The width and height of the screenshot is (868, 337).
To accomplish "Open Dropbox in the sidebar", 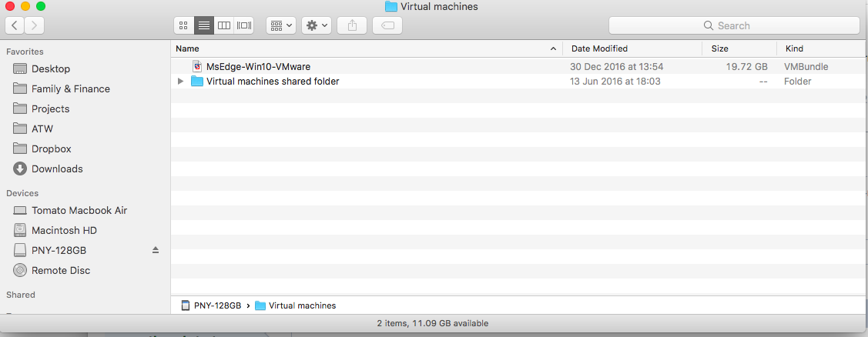I will [51, 148].
